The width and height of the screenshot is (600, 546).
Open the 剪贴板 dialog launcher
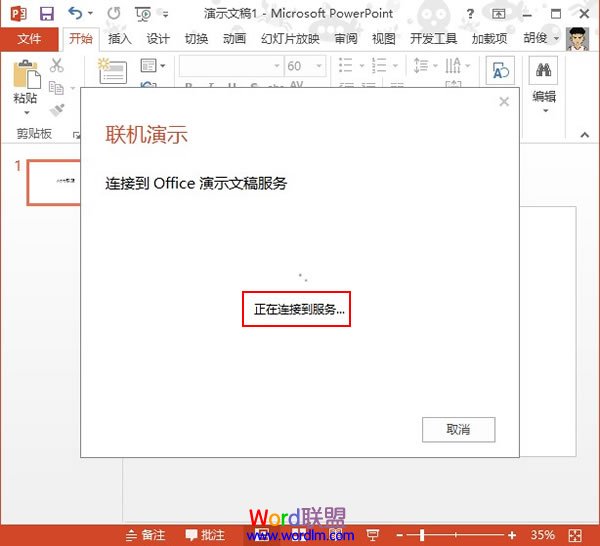point(76,135)
